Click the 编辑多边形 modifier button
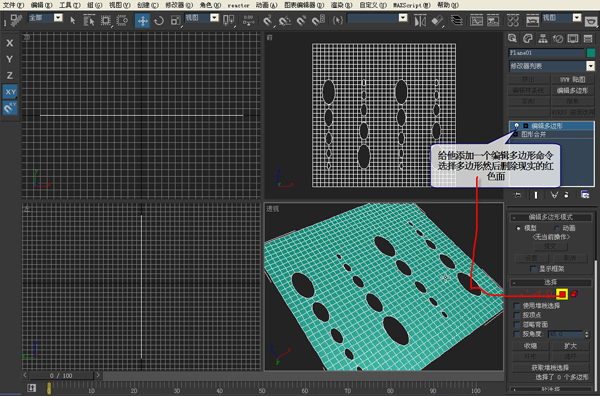600x396 pixels. coord(572,90)
